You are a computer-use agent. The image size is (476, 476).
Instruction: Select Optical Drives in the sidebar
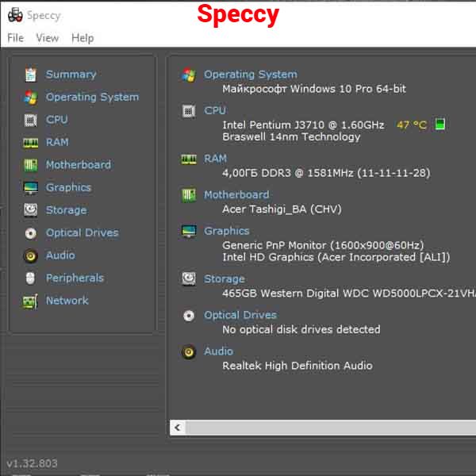(x=83, y=232)
